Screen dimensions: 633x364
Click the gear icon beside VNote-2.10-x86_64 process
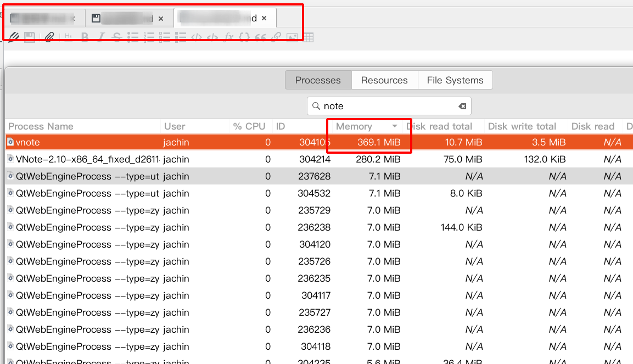coord(10,159)
